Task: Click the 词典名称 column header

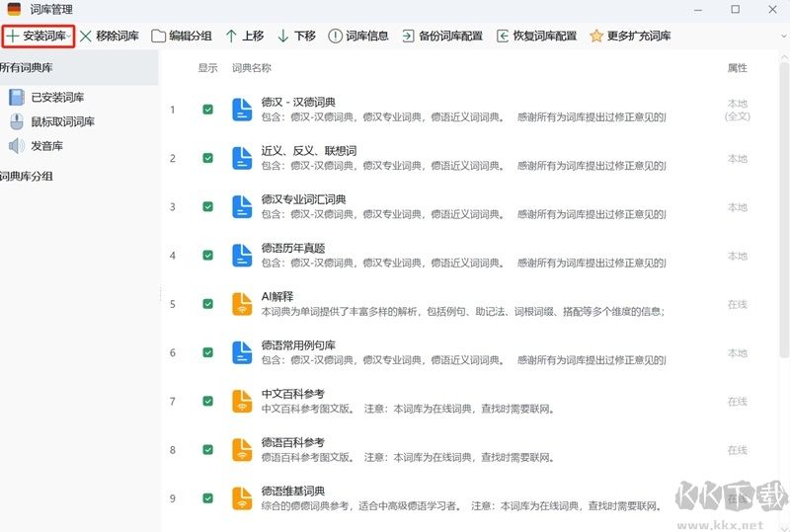Action: tap(251, 68)
